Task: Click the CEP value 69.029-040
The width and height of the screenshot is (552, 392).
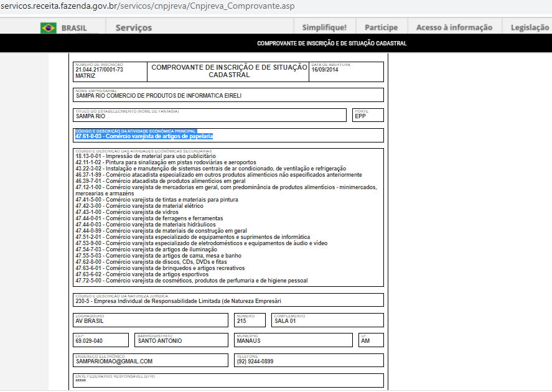Action: click(89, 341)
